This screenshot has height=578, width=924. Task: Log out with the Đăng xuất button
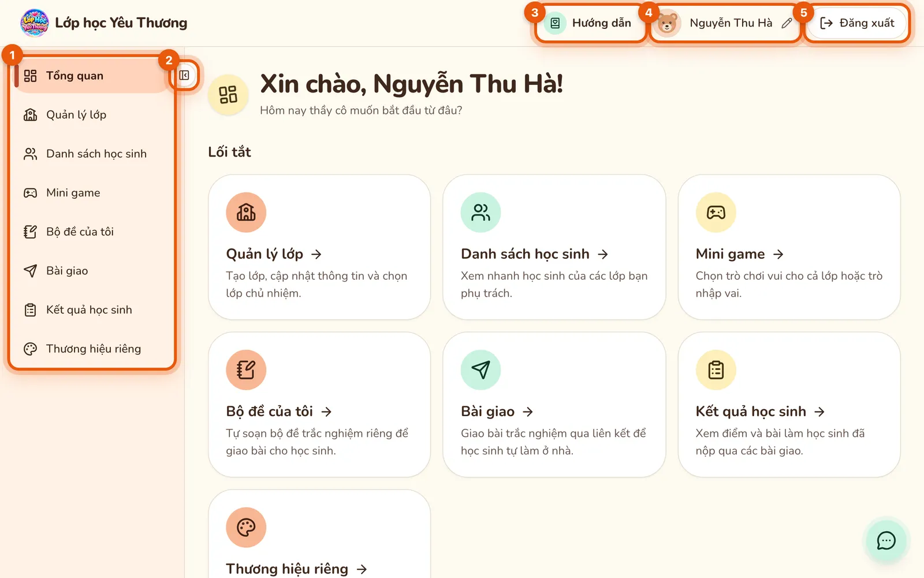tap(857, 23)
